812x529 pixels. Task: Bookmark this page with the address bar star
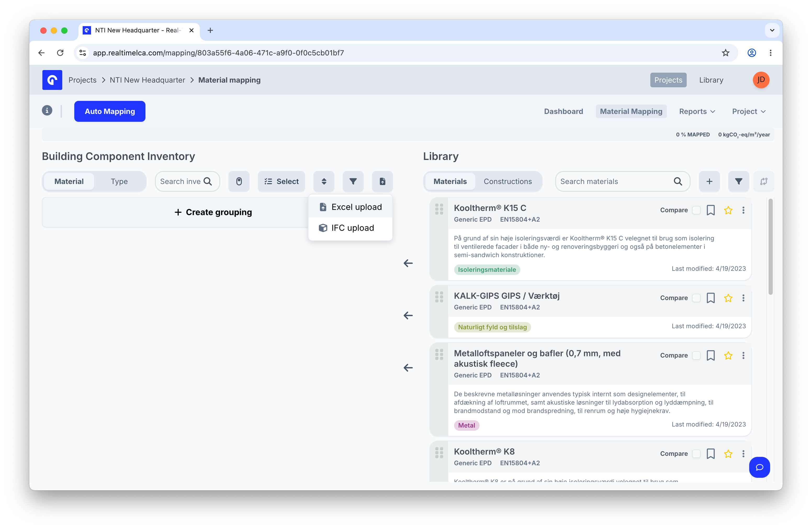point(725,53)
